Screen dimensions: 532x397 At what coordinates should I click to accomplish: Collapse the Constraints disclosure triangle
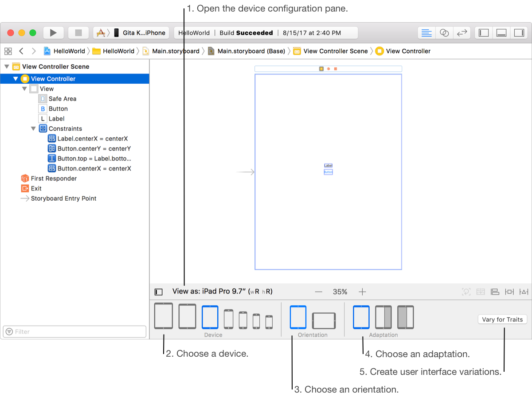[33, 128]
